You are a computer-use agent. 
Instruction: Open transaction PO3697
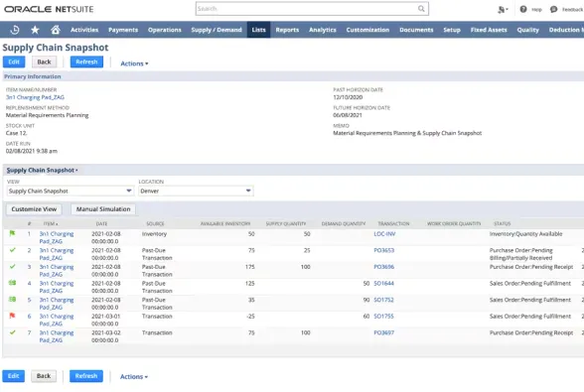[x=384, y=332]
